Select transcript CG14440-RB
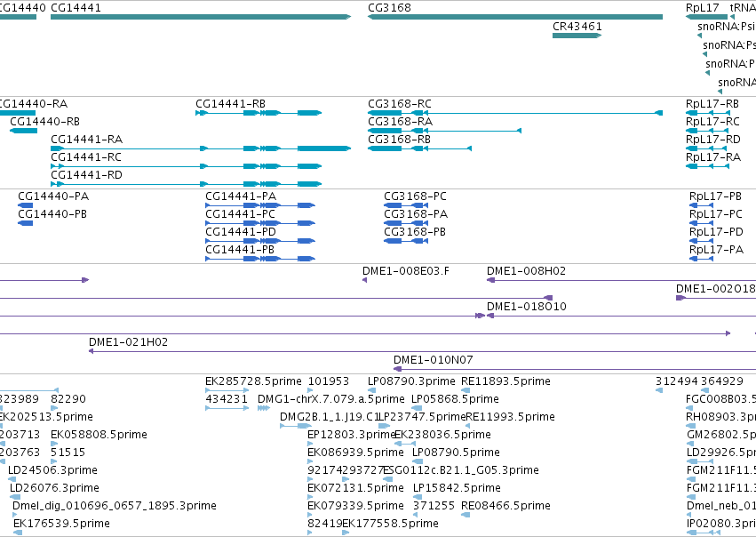The height and width of the screenshot is (537, 756). coord(24,131)
